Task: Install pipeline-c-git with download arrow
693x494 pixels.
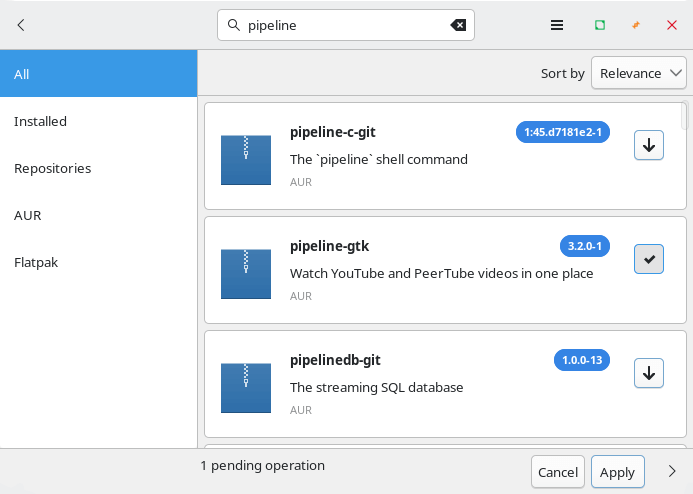Action: pyautogui.click(x=649, y=145)
